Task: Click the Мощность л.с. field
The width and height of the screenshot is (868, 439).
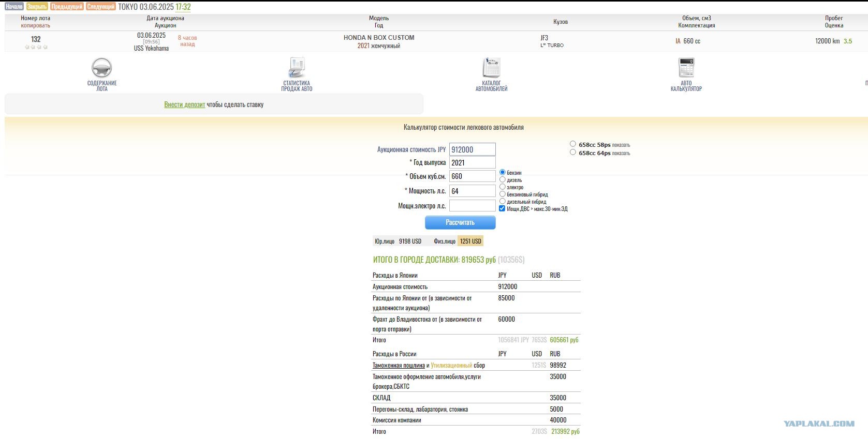Action: pos(473,191)
